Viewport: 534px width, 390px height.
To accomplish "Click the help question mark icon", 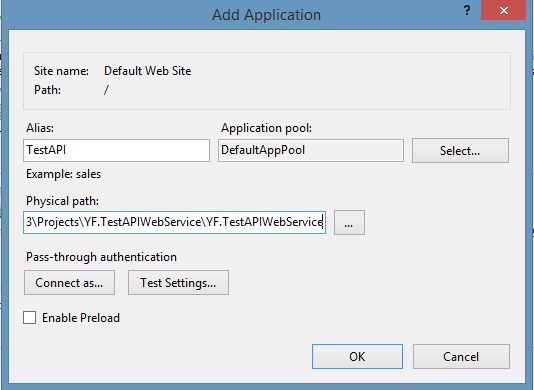I will [x=467, y=11].
